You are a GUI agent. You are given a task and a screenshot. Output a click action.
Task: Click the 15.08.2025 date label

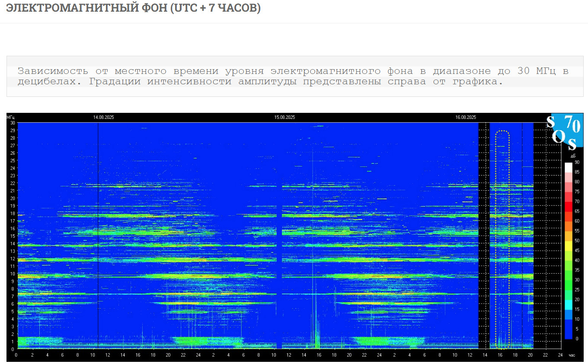click(285, 117)
